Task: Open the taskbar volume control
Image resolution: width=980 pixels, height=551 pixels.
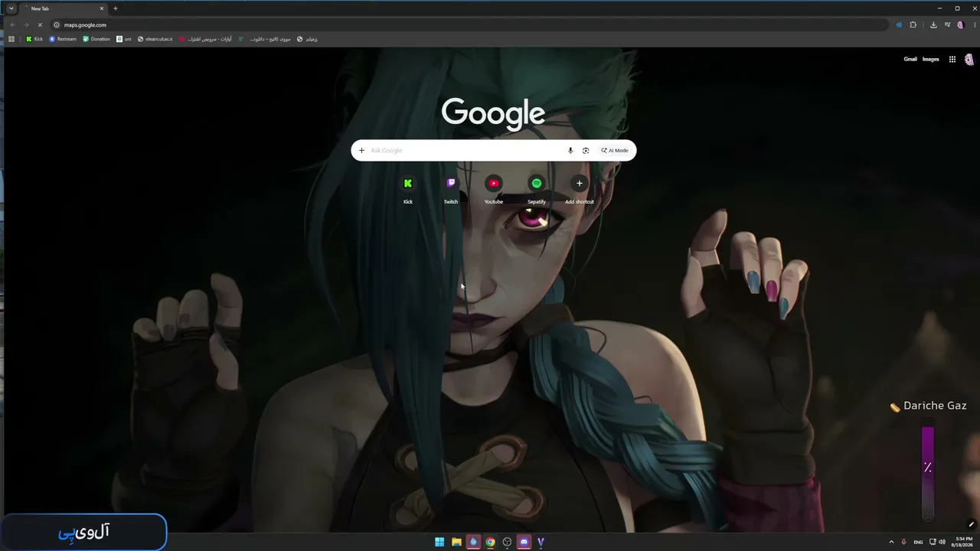Action: click(x=942, y=542)
